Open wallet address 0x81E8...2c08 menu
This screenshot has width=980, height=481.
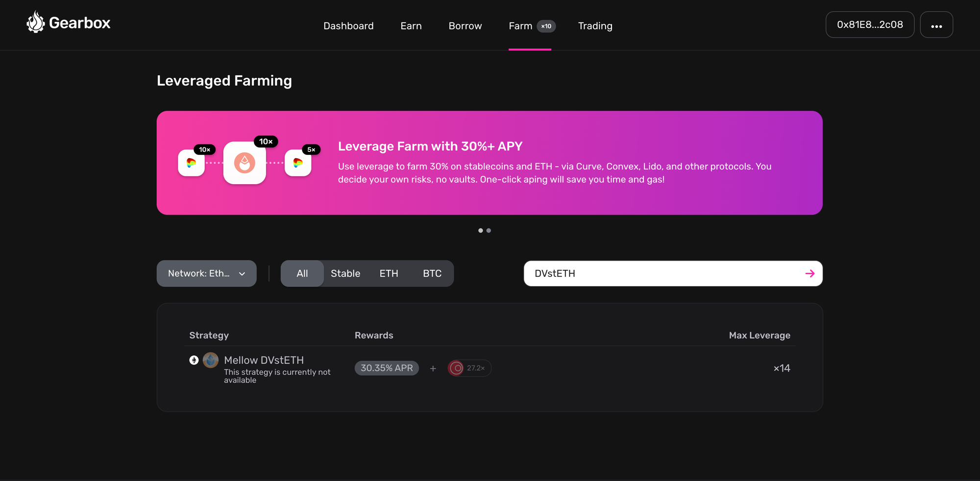pos(869,25)
